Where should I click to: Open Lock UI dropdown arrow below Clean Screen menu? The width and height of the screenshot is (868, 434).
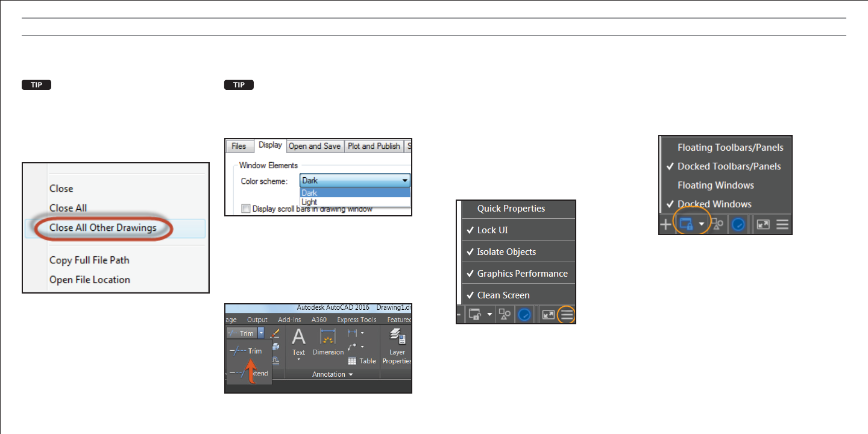click(489, 314)
